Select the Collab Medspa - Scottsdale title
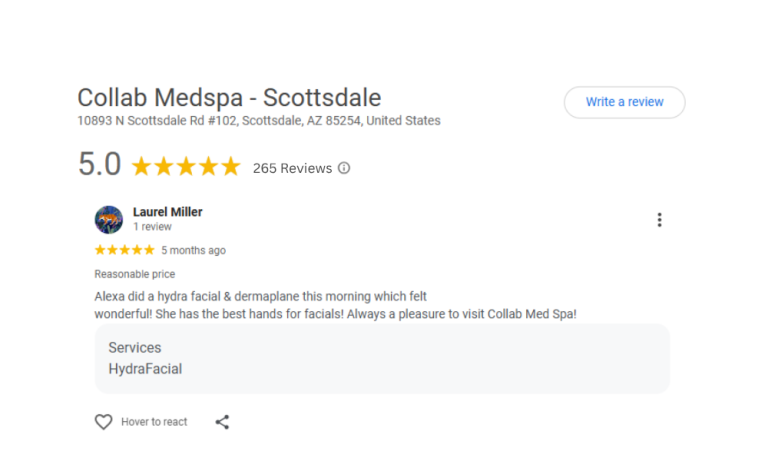This screenshot has height=461, width=768. point(229,98)
